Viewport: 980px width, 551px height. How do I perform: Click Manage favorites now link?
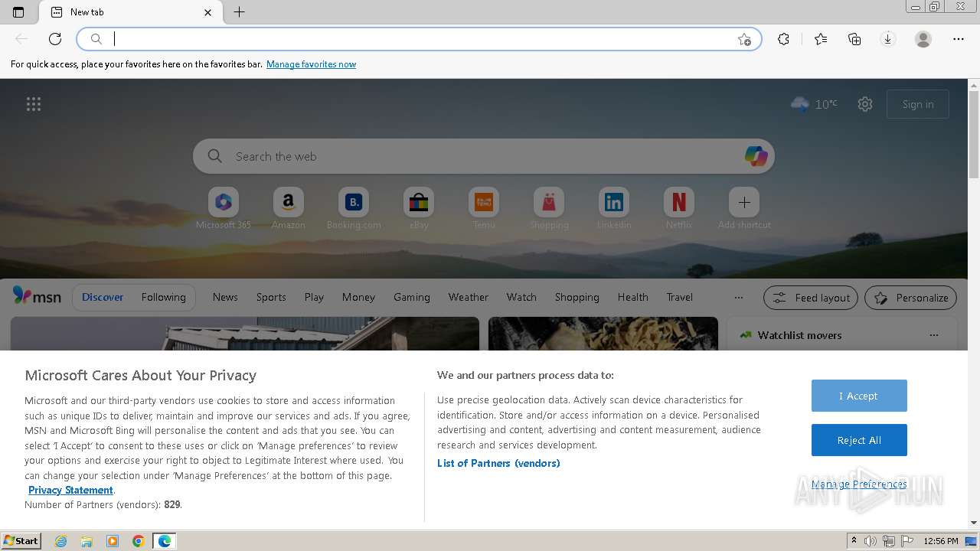(311, 64)
